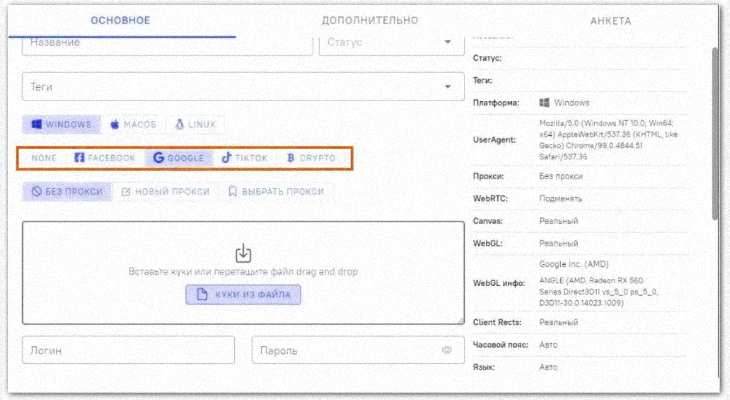This screenshot has height=400, width=730.
Task: Select TikTok account type
Action: [244, 158]
